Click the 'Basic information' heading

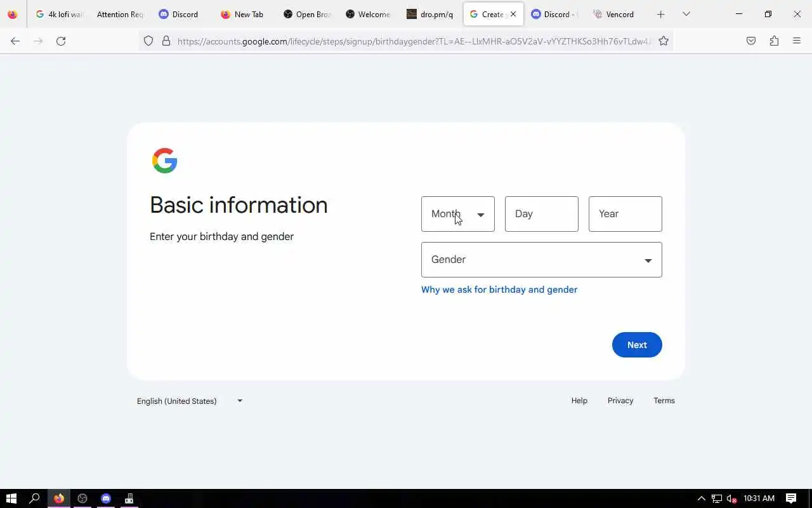point(239,205)
